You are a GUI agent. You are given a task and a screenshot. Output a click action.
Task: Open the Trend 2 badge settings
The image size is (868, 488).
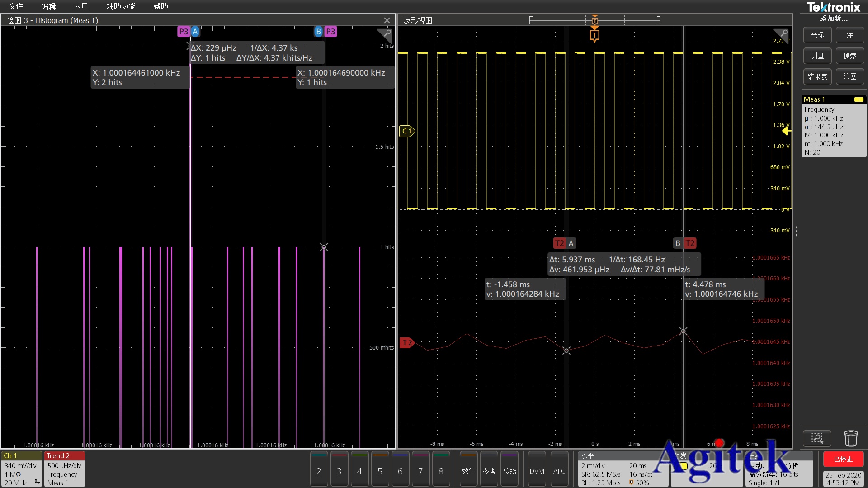click(x=64, y=469)
